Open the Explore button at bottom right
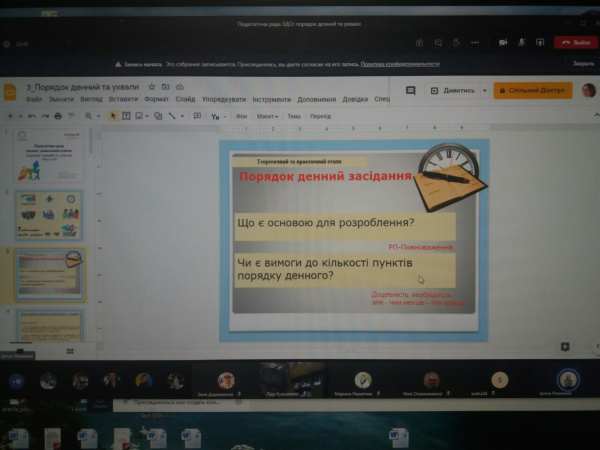This screenshot has height=450, width=600. coord(566,345)
